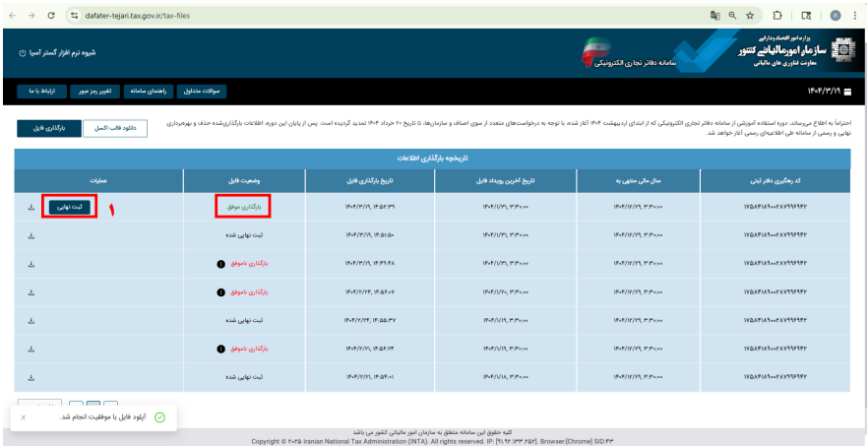Reload the page with the refresh icon
The width and height of the screenshot is (868, 447).
[x=51, y=16]
